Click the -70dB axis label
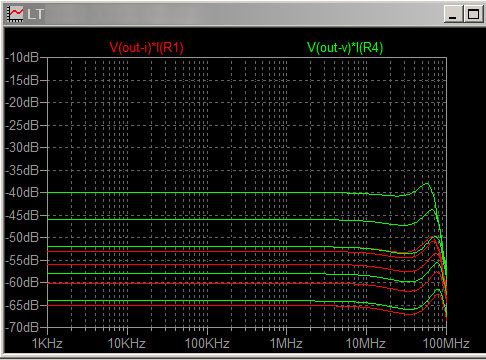 click(x=22, y=328)
